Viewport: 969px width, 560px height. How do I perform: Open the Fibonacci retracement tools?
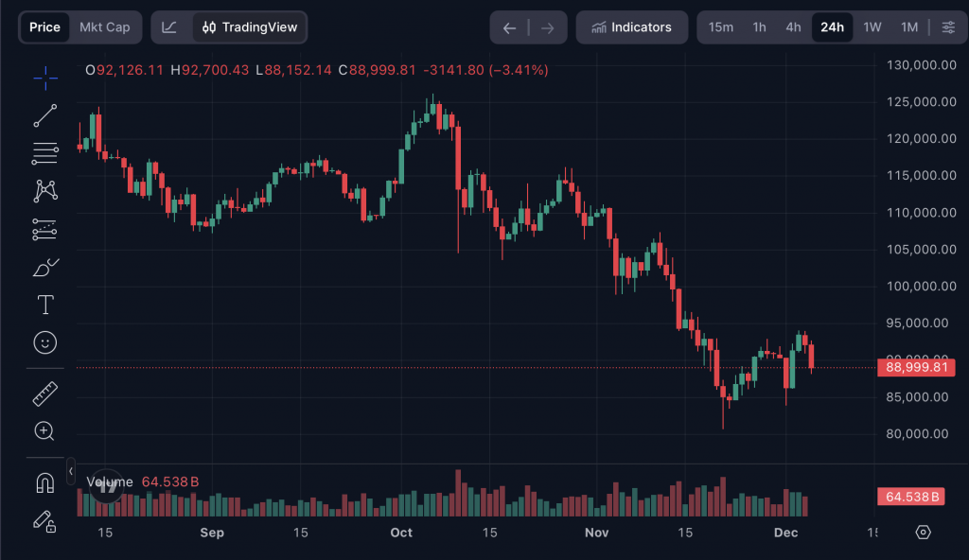(x=45, y=152)
